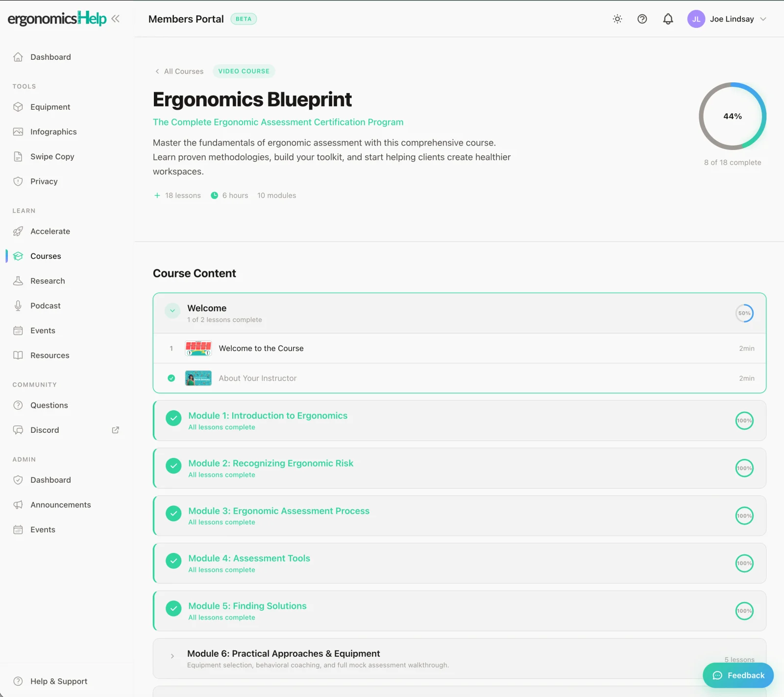
Task: Toggle About Your Instructor completion check
Action: pos(171,378)
